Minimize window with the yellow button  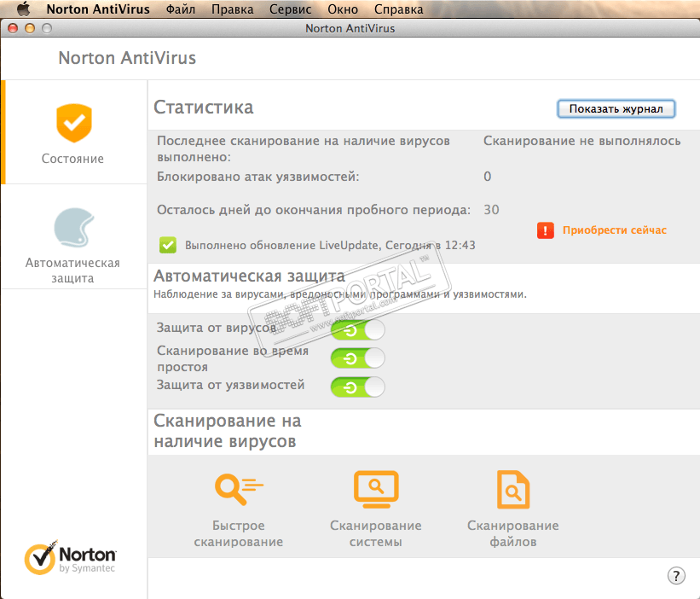[x=30, y=29]
